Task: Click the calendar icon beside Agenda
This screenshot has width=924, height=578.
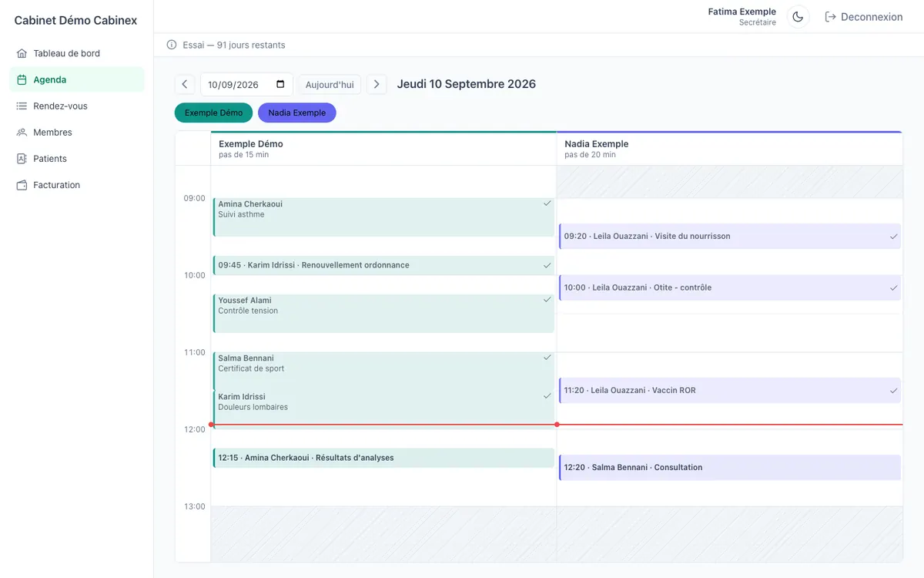Action: [x=22, y=79]
